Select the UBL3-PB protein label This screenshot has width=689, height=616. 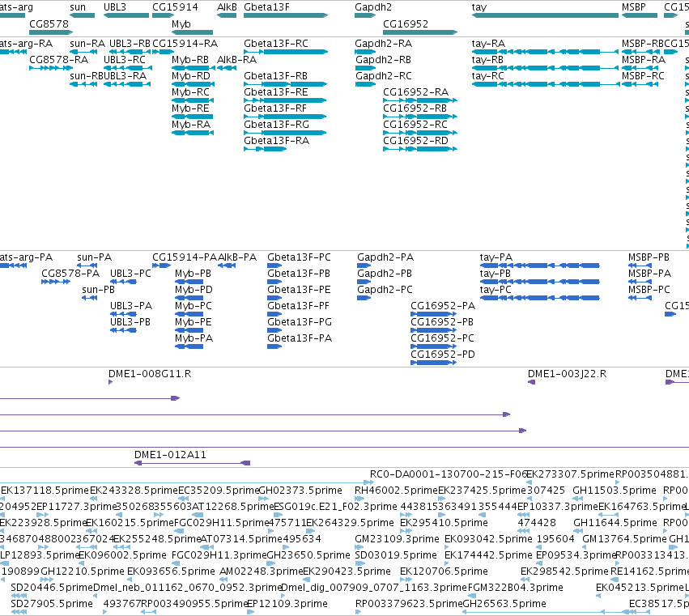click(x=130, y=321)
